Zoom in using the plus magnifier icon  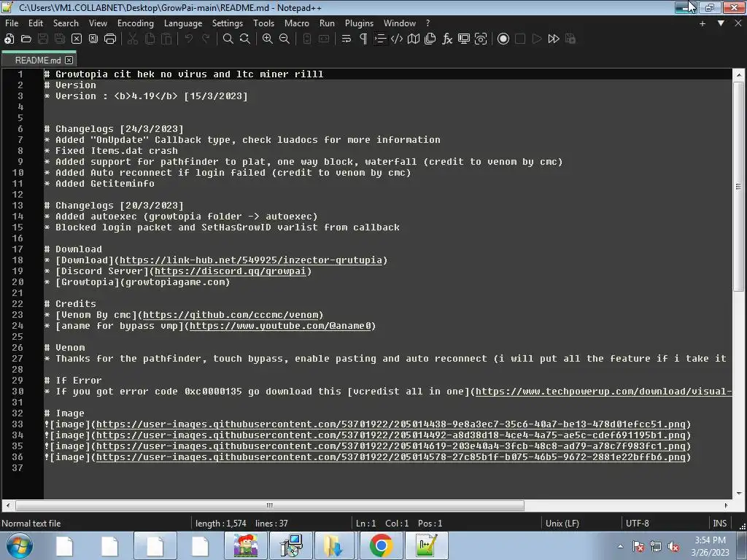coord(268,39)
